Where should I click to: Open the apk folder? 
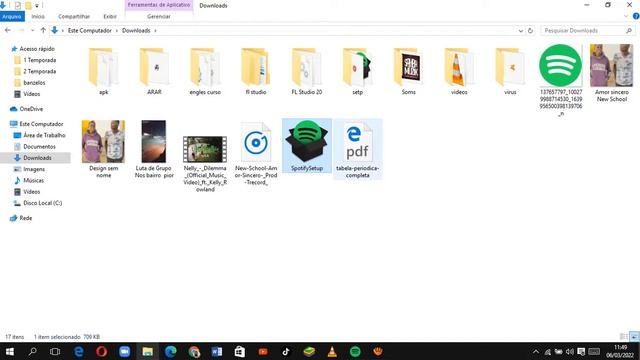pos(103,71)
